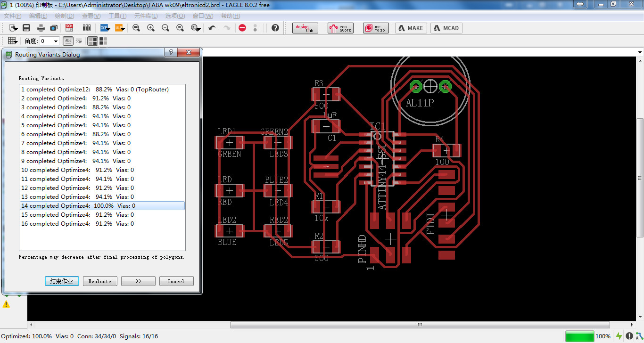Screen dimensions: 644x343
Task: Click the command line input field
Action: 420,52
